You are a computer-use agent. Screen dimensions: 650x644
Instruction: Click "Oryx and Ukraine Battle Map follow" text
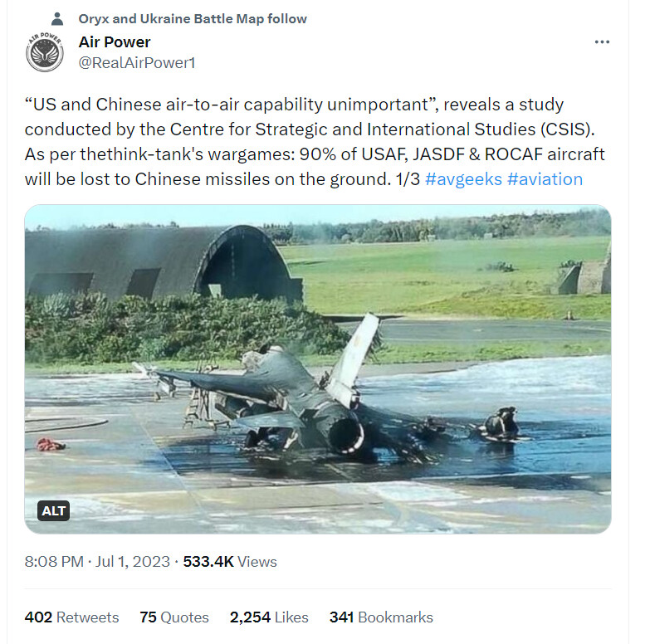coord(192,18)
